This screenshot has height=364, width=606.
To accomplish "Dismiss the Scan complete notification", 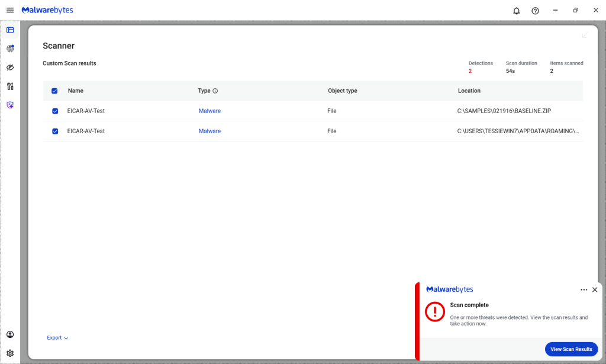I will pyautogui.click(x=595, y=290).
